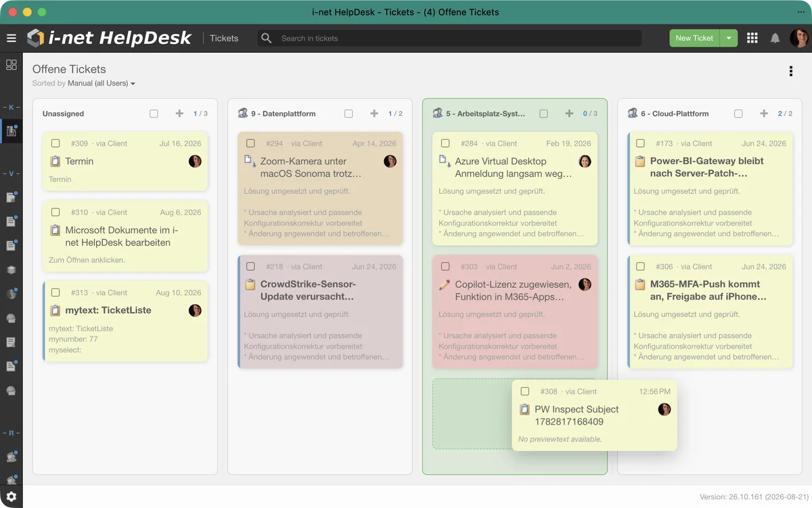The image size is (812, 508).
Task: Click the clipboard icon on Termin ticket
Action: 55,161
